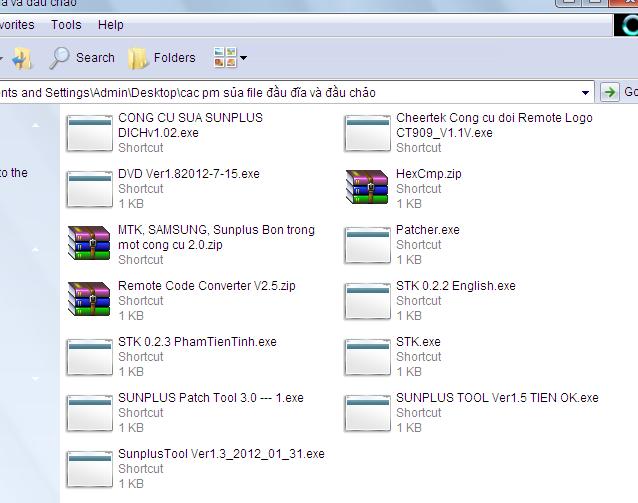
Task: Click the SUNPLUS Patch Tool 3.0 --- 1.exe icon
Action: pos(90,413)
